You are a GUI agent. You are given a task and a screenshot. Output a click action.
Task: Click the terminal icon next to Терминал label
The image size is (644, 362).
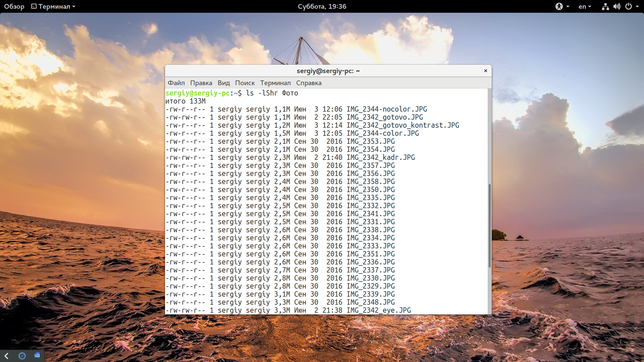click(x=34, y=6)
